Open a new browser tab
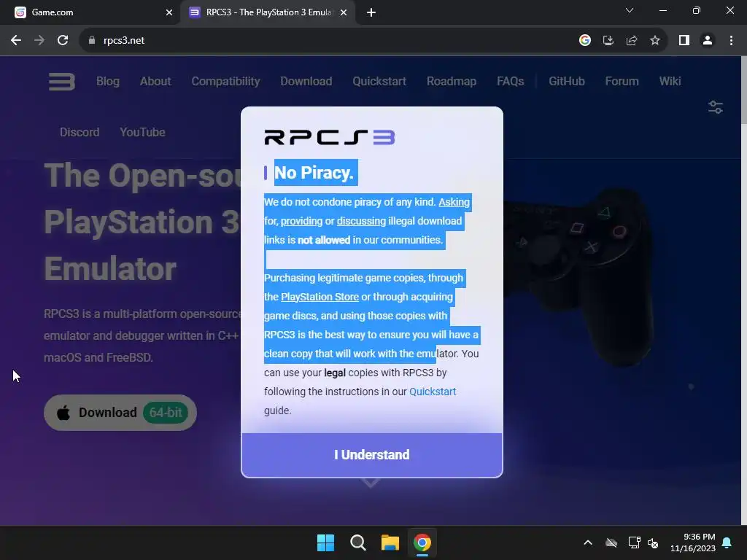 coord(371,12)
